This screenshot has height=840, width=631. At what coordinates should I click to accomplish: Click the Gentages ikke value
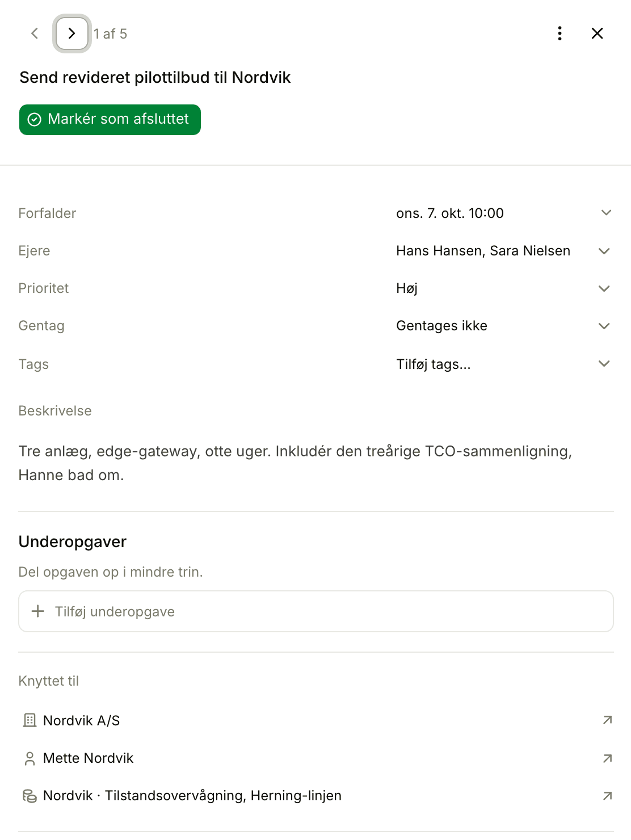click(441, 326)
